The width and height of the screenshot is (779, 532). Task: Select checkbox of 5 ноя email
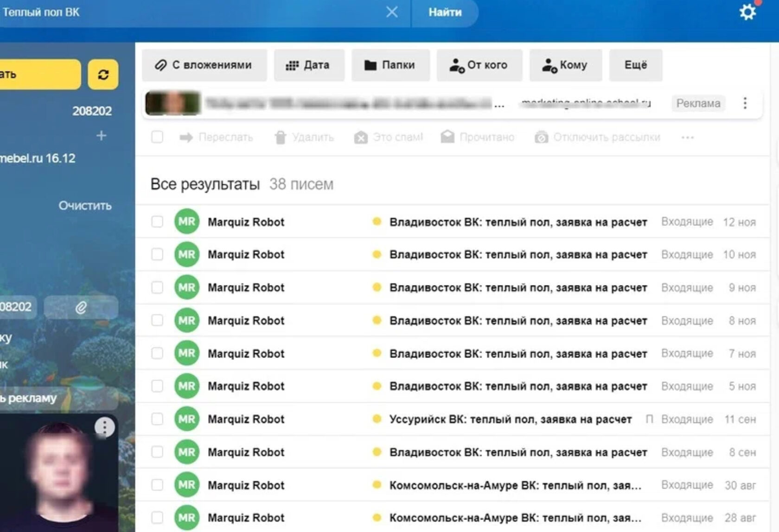pyautogui.click(x=157, y=386)
